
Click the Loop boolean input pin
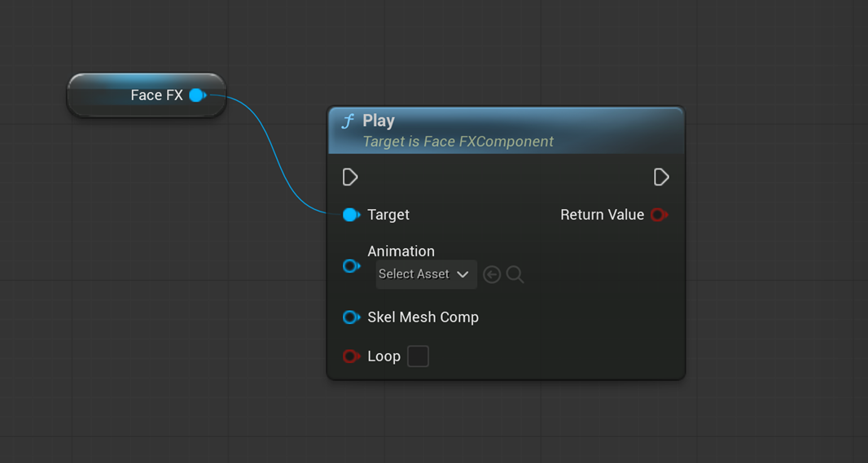351,356
